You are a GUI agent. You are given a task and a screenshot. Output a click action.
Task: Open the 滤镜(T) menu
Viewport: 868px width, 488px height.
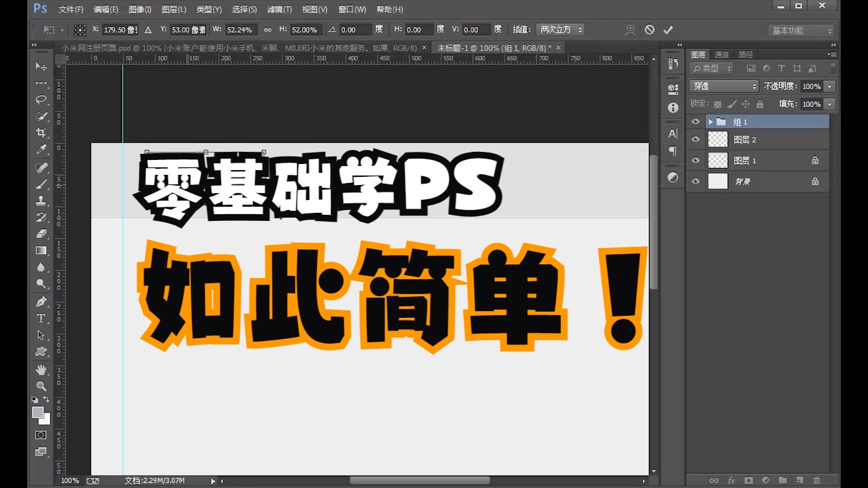pos(279,9)
